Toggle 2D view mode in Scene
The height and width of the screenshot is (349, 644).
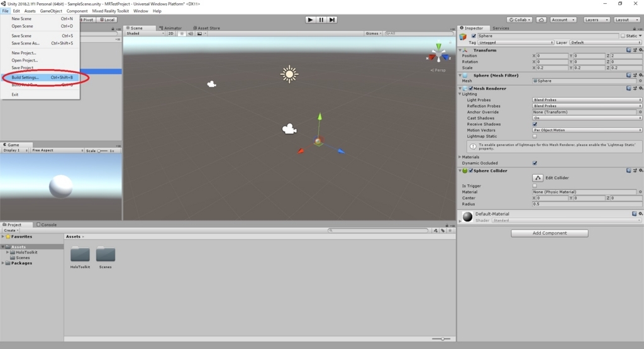point(171,34)
